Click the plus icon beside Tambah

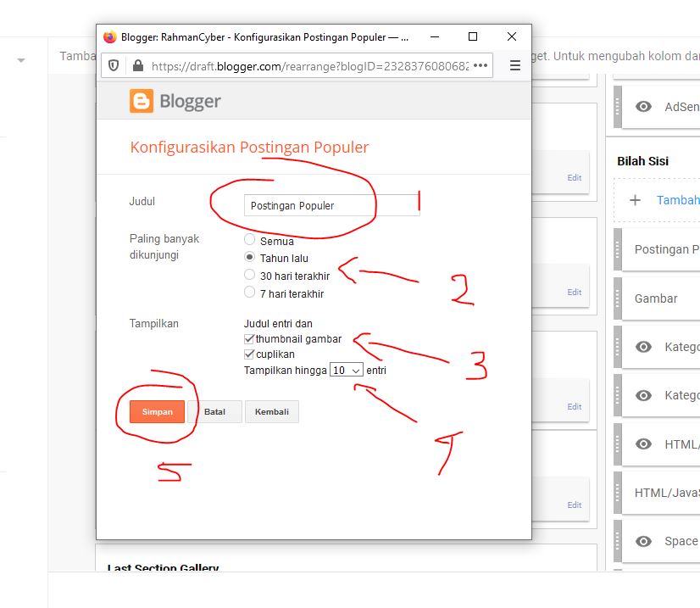point(635,200)
